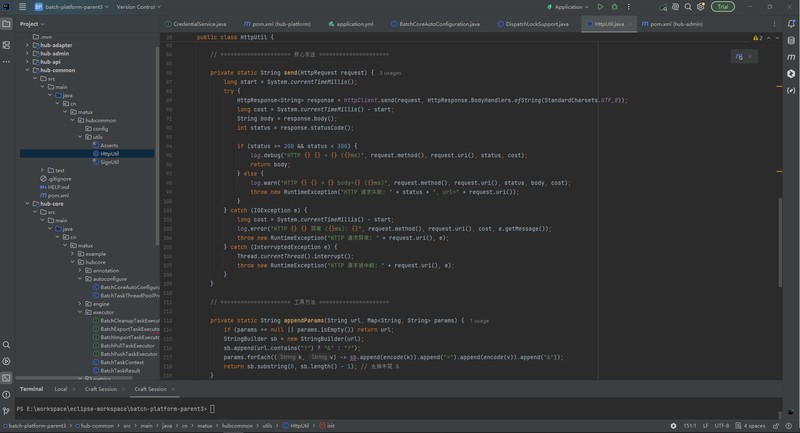Screen dimensions: 800x433
Task: Switch to DispatchLockSupport.java tab
Action: [533, 24]
